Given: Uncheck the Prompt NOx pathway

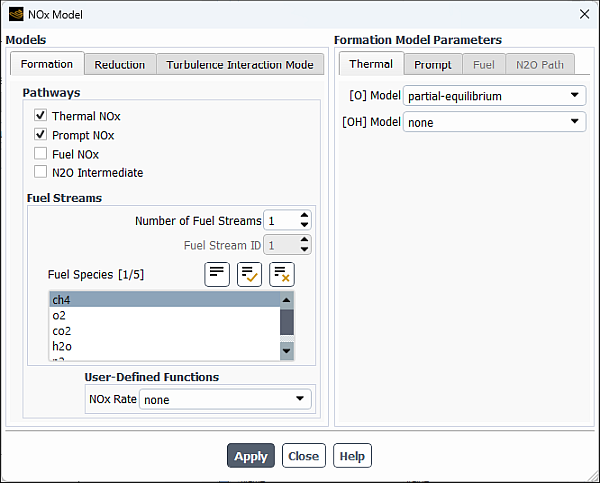Looking at the screenshot, I should [41, 135].
